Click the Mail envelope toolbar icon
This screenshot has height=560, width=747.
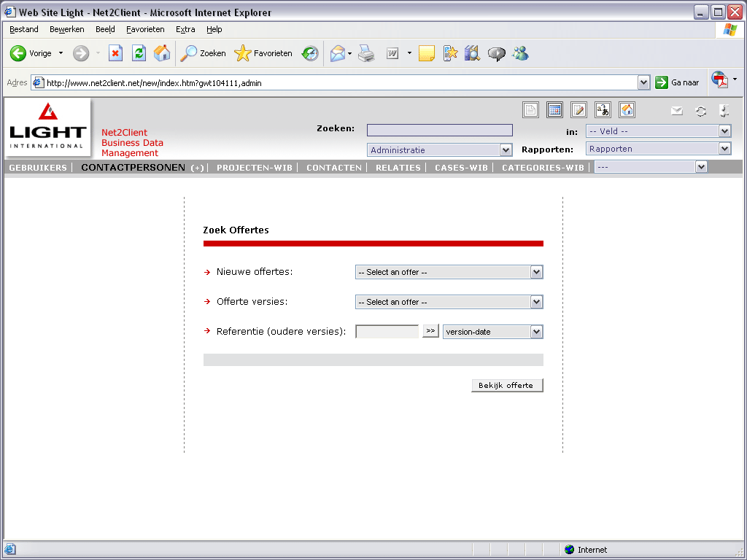[338, 53]
